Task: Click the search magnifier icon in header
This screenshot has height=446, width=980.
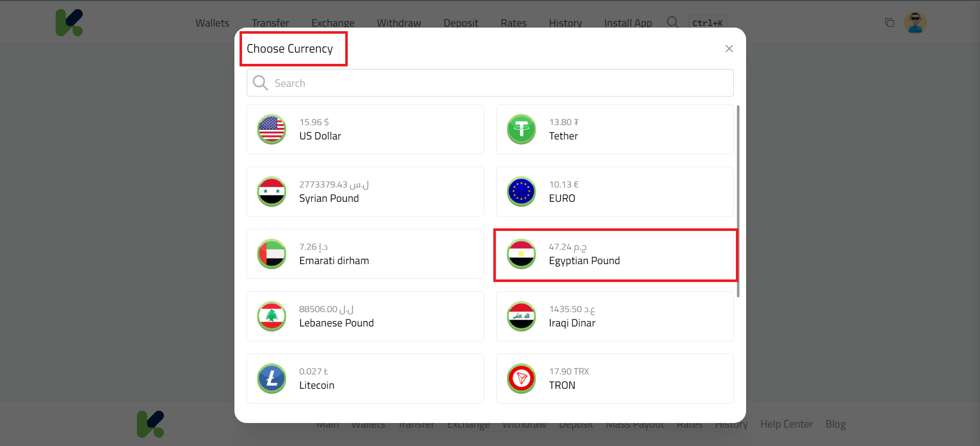Action: point(673,22)
